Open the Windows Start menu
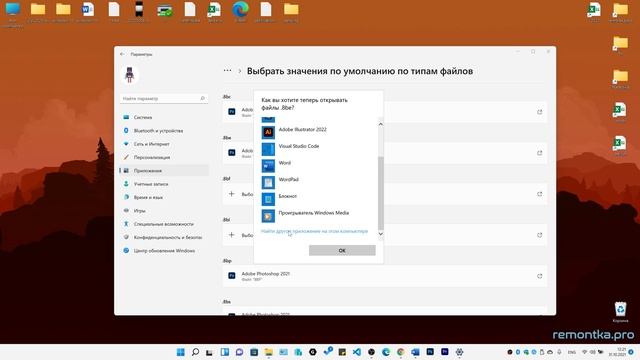The width and height of the screenshot is (640, 360). 180,352
